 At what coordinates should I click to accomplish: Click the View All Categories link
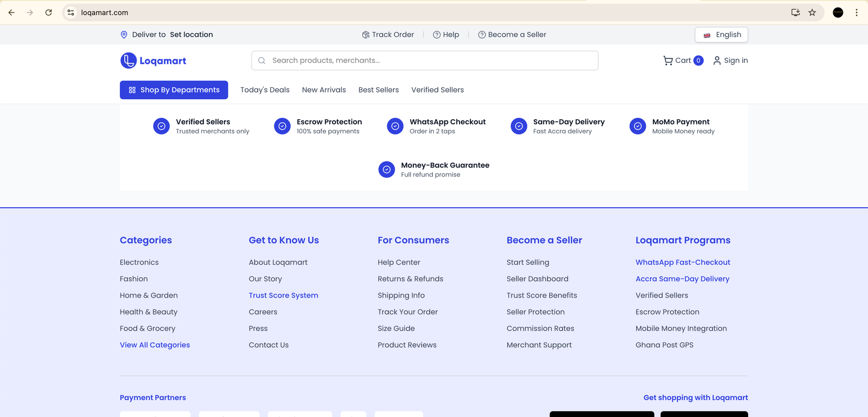[x=155, y=345]
